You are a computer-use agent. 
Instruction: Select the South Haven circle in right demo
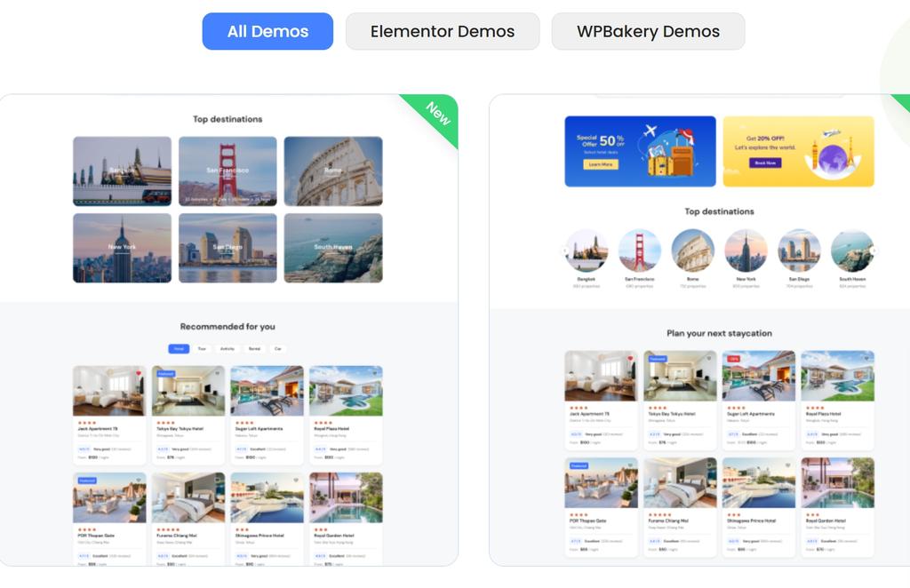[852, 250]
